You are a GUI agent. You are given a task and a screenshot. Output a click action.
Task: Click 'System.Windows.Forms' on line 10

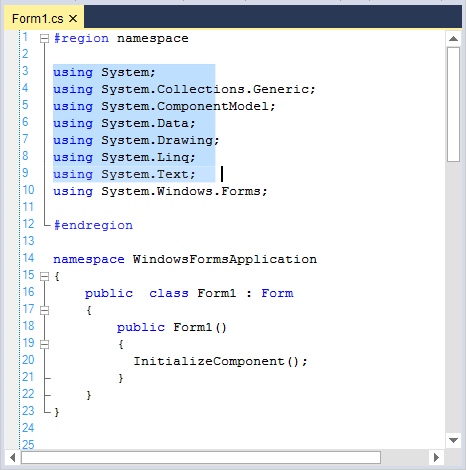pyautogui.click(x=181, y=191)
